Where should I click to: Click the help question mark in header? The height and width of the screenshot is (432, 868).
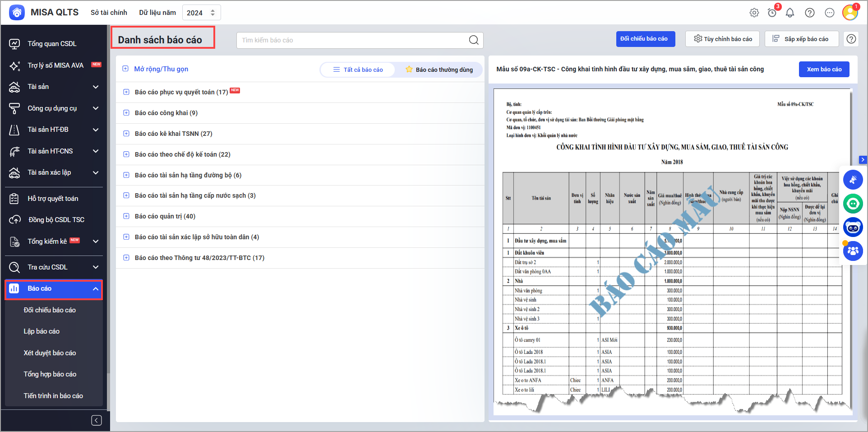pyautogui.click(x=810, y=13)
